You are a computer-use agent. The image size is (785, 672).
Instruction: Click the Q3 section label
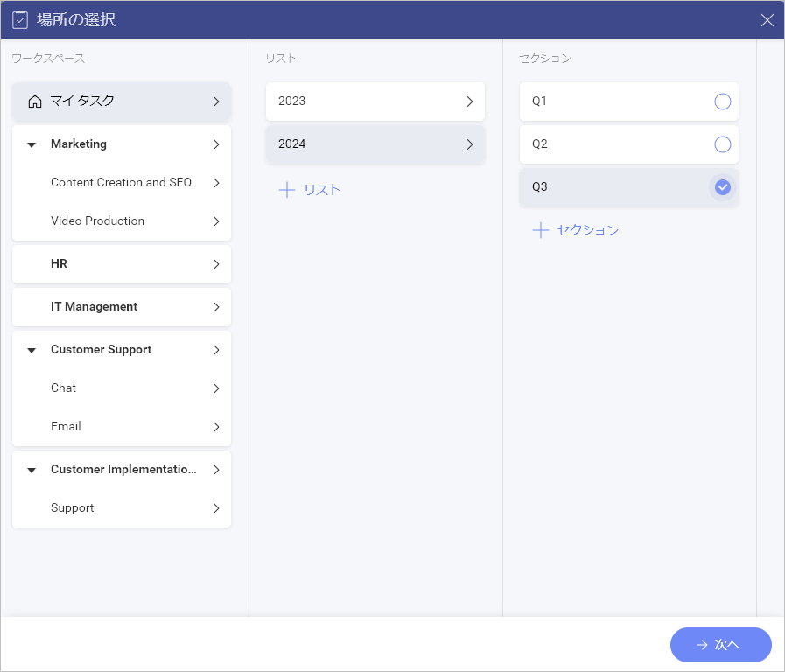point(540,186)
